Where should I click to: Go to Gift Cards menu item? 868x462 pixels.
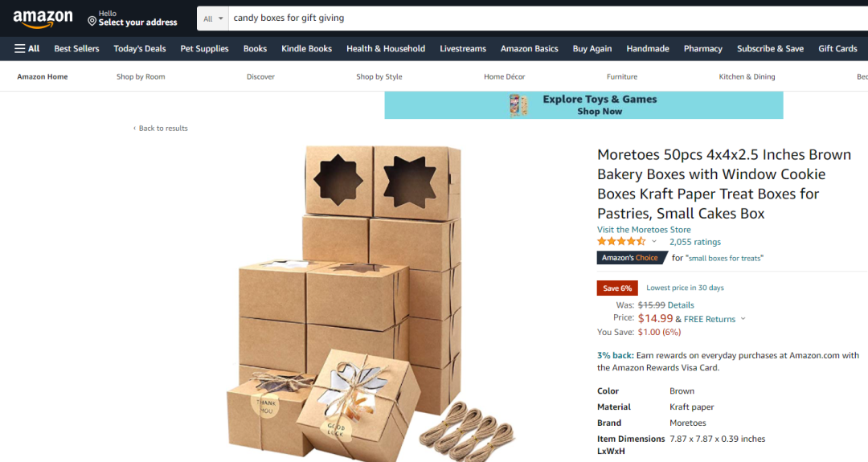tap(837, 49)
